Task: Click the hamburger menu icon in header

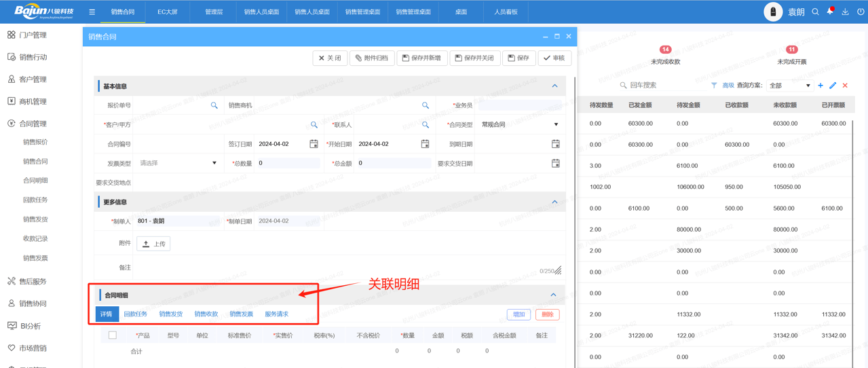Action: (x=92, y=12)
